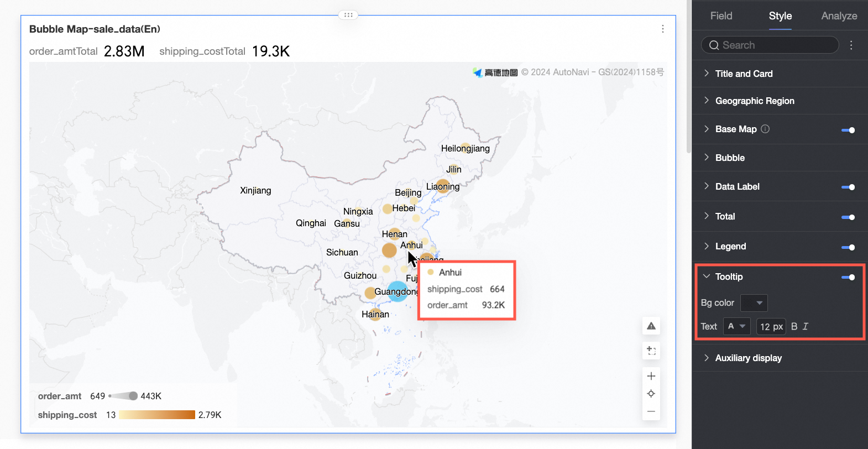Click the Xinjiang label on the map
The image size is (868, 449).
tap(255, 190)
